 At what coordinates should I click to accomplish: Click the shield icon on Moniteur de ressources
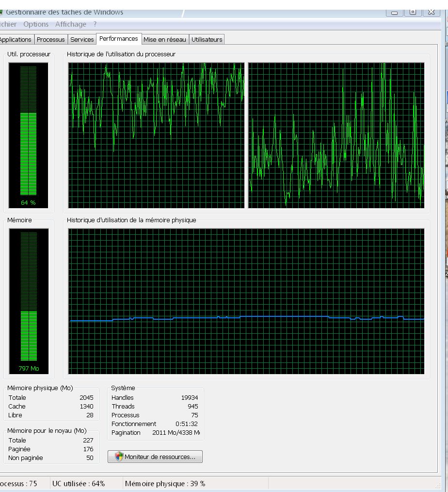pos(119,457)
